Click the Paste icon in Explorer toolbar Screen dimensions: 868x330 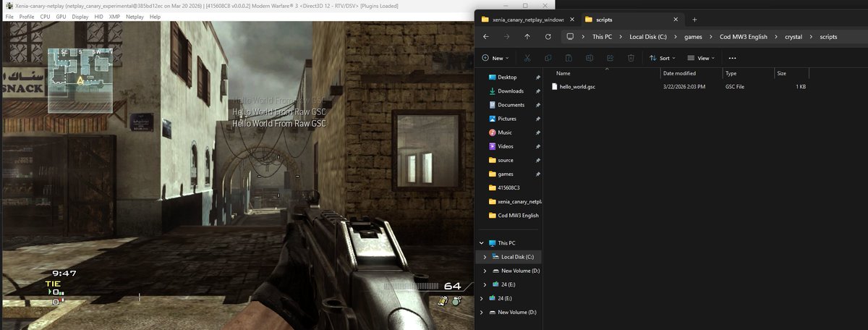point(569,58)
